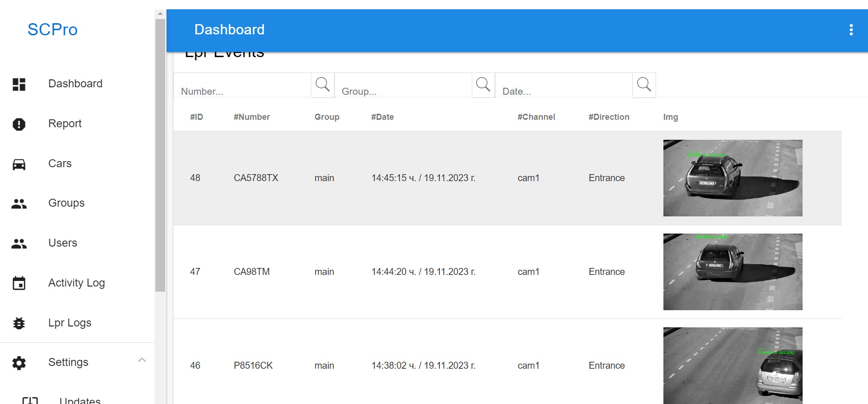This screenshot has height=404, width=868.
Task: Open thumbnail image for plate CA98TM
Action: (733, 272)
